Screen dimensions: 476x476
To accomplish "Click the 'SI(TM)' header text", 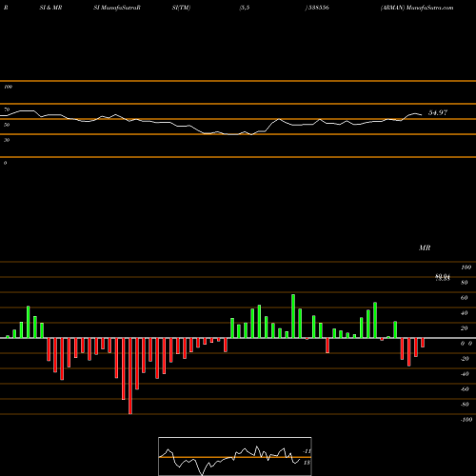I will [x=181, y=8].
